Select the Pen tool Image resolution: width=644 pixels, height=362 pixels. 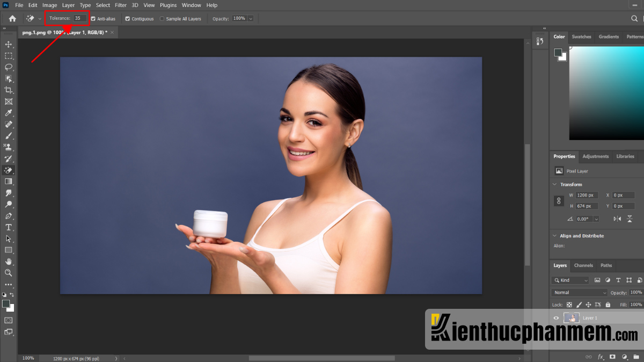pos(9,216)
